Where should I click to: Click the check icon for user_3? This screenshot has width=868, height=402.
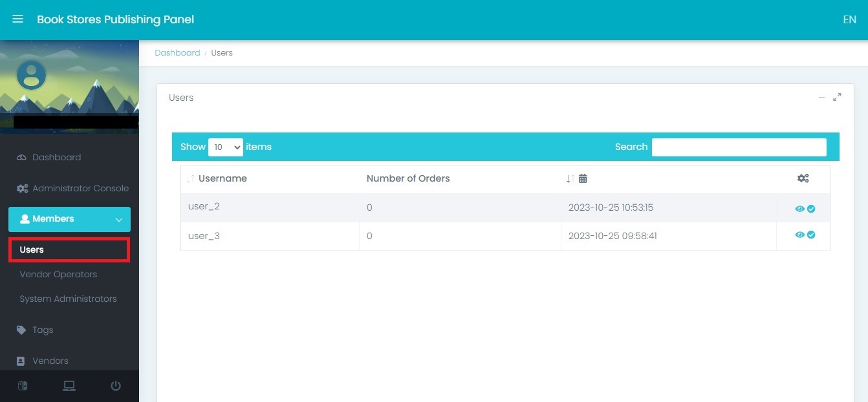[x=811, y=235]
